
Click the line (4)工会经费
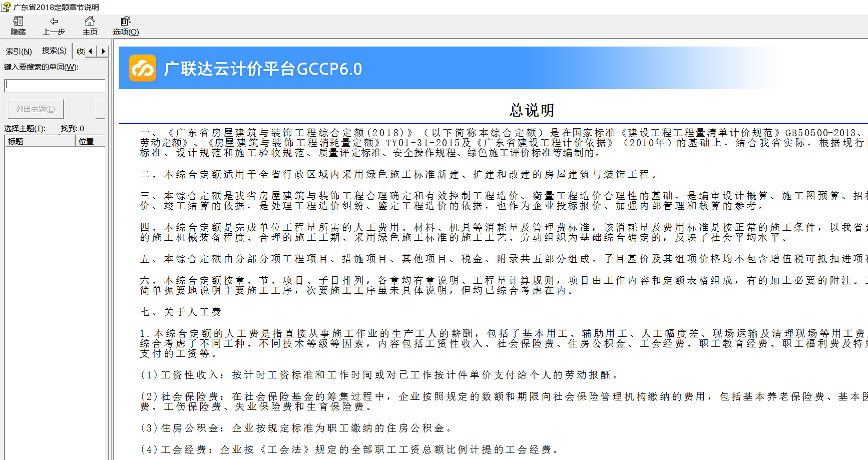[x=349, y=449]
